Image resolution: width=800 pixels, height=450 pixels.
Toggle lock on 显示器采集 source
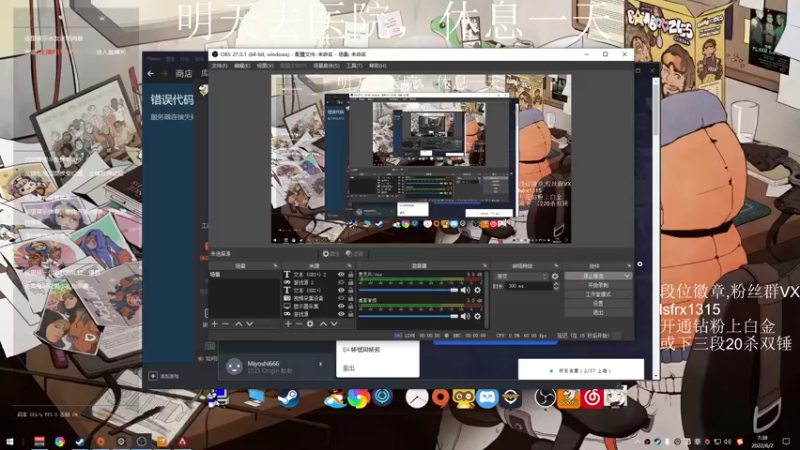pos(351,306)
